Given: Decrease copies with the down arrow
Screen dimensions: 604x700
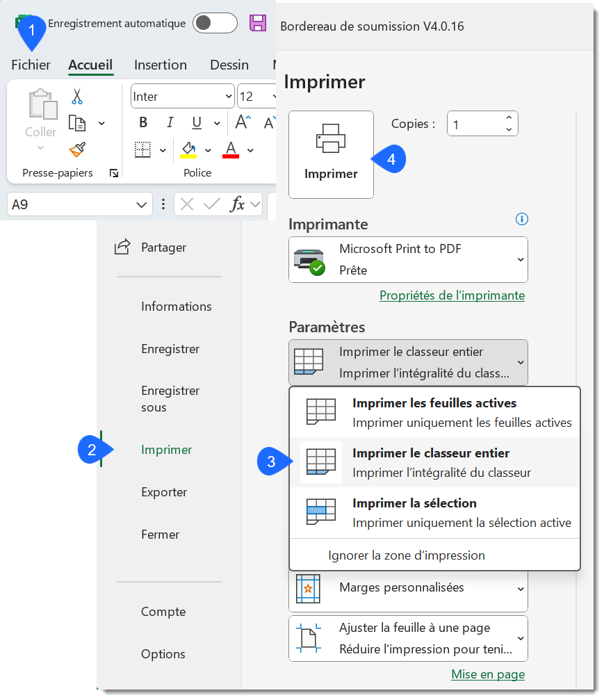Looking at the screenshot, I should point(509,129).
